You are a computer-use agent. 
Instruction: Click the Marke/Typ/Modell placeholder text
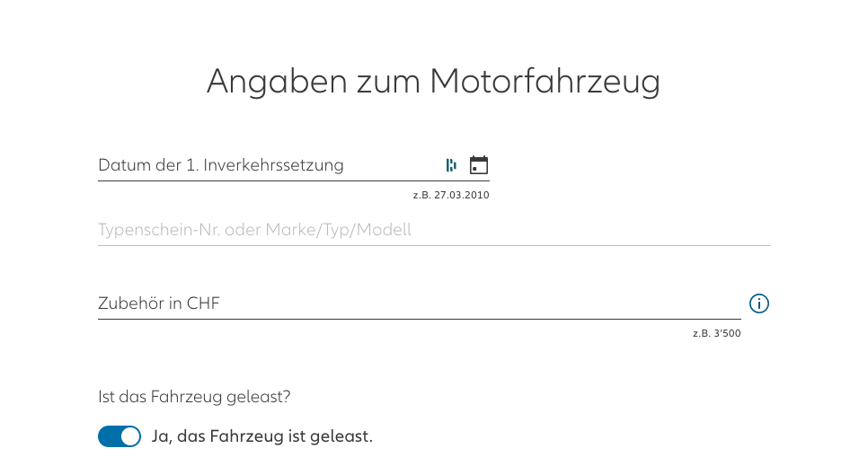(254, 230)
